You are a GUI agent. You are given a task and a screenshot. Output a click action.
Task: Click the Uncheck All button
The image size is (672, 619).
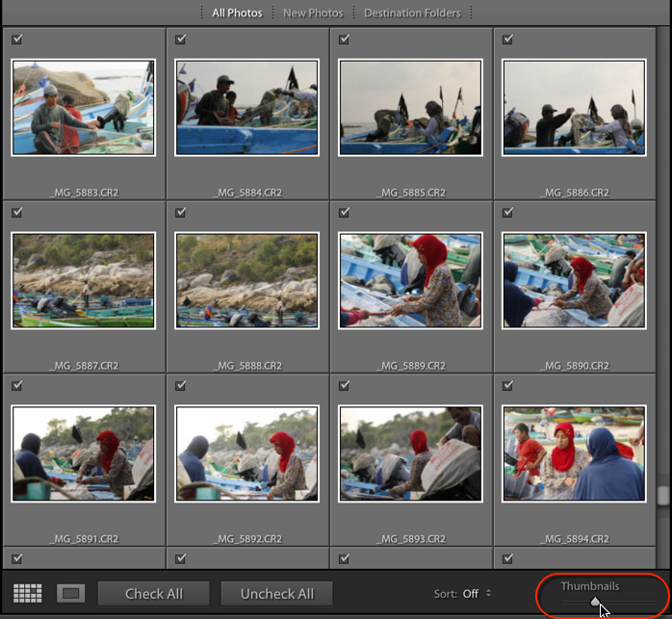277,594
